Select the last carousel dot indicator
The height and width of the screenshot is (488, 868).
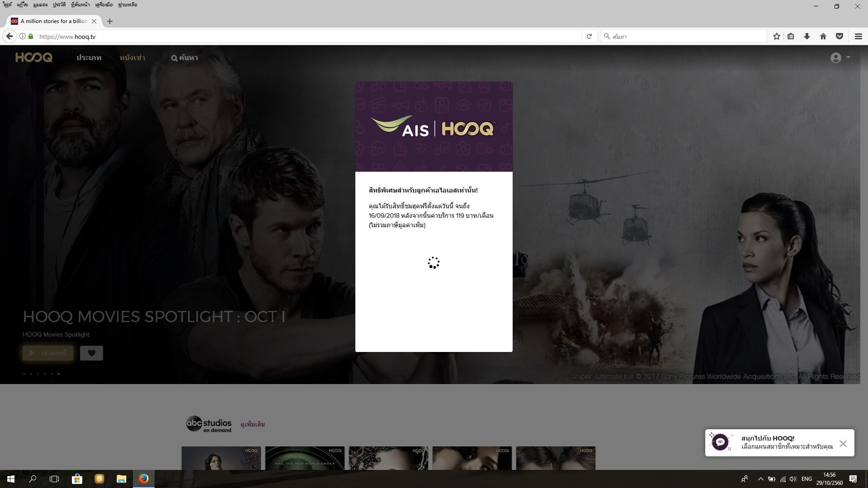coord(58,374)
